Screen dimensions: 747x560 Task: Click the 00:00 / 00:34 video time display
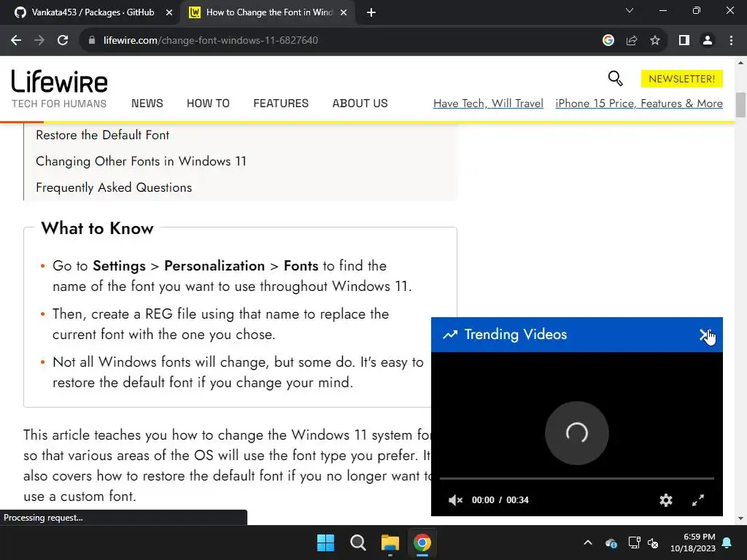point(500,500)
